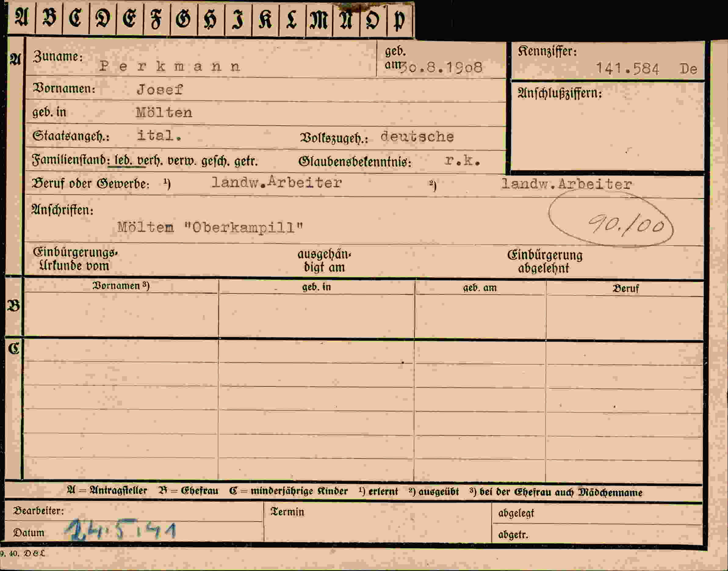This screenshot has width=728, height=571.
Task: Click the "Zuname:" field label
Action: pyautogui.click(x=58, y=56)
